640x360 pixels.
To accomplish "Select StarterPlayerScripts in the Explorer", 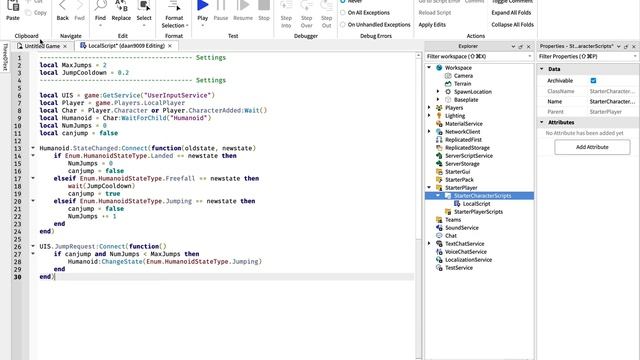I will coord(478,212).
